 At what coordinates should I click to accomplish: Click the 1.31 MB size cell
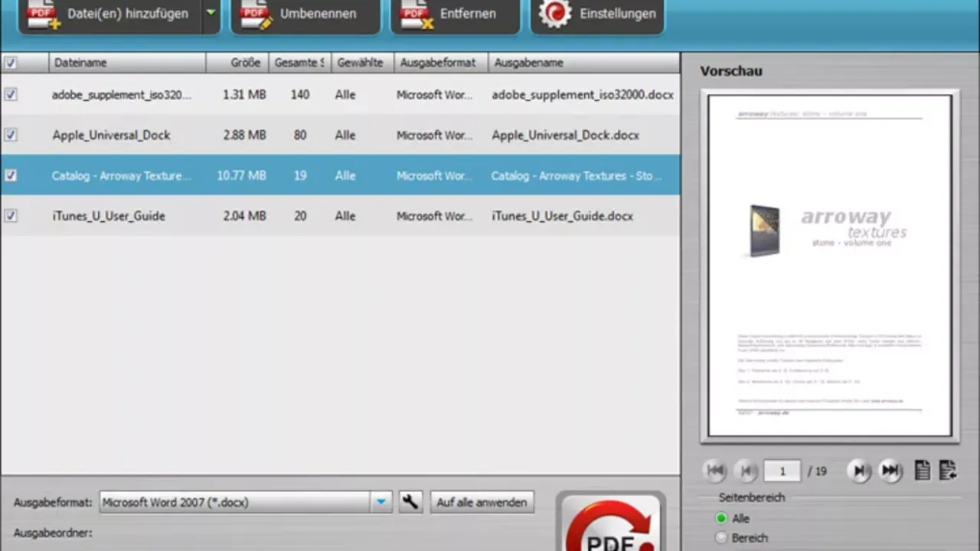[245, 95]
